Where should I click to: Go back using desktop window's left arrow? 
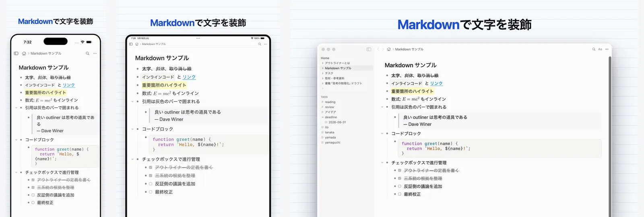pyautogui.click(x=378, y=49)
